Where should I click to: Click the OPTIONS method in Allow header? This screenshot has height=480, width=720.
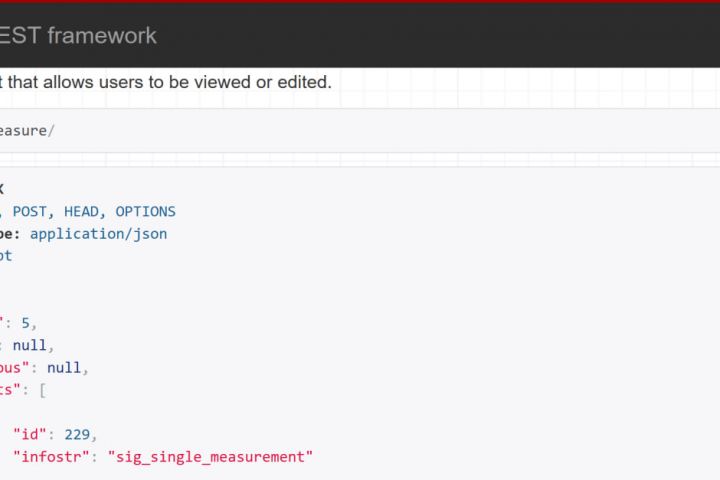tap(145, 211)
